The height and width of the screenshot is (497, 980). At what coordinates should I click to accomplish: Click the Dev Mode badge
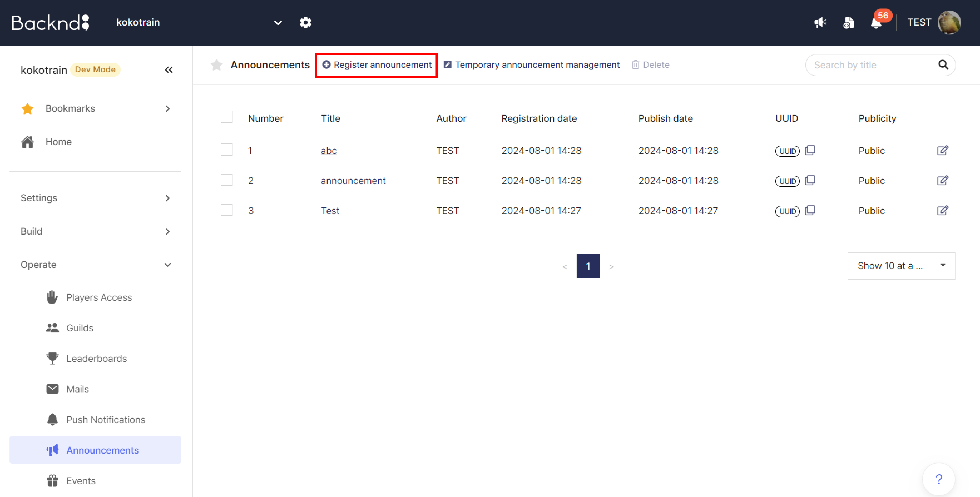click(x=95, y=70)
